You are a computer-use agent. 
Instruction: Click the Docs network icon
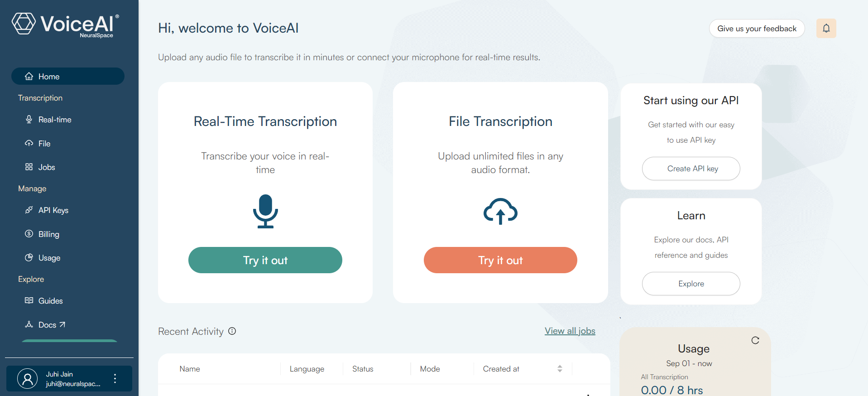tap(29, 324)
